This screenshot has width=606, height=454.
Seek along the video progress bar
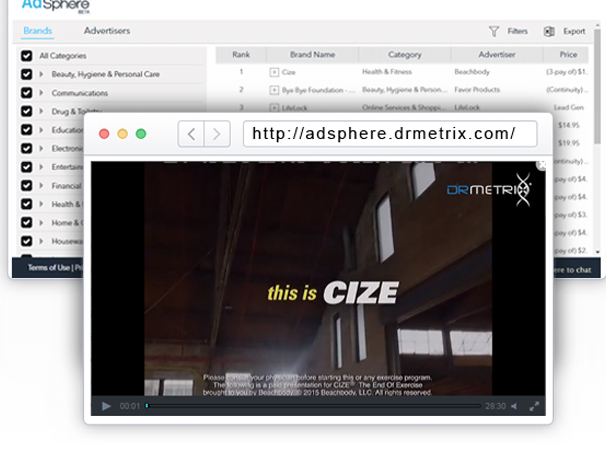pyautogui.click(x=314, y=406)
